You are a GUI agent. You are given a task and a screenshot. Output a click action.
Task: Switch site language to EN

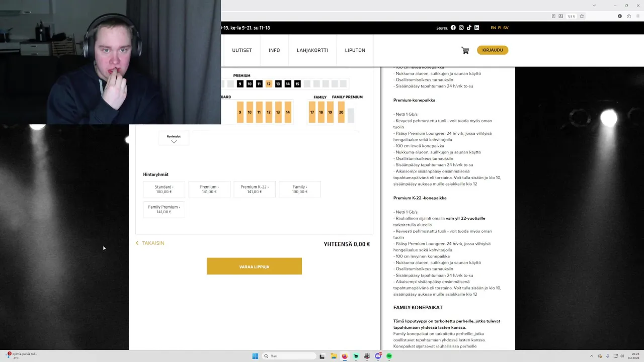[x=493, y=28]
